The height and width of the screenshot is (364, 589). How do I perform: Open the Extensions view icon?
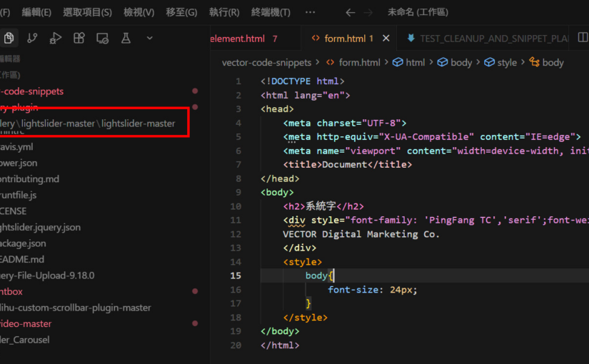79,38
